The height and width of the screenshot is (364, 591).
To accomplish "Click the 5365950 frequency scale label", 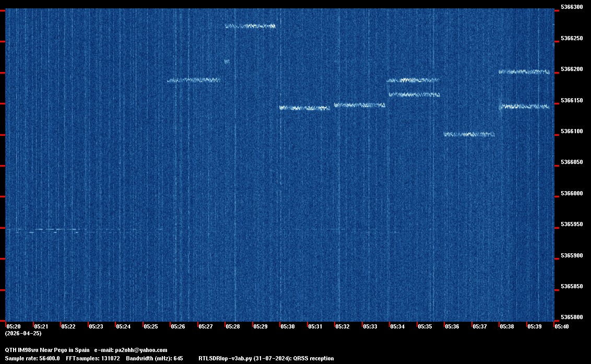I will click(x=571, y=225).
